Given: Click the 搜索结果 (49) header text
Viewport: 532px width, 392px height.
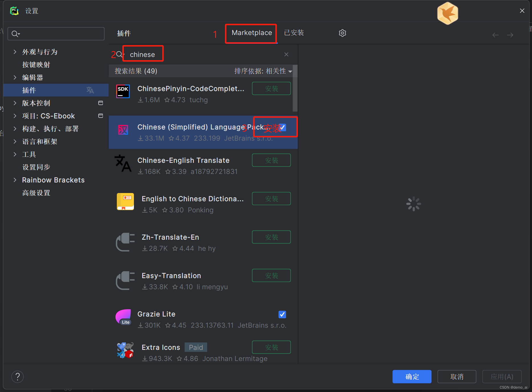Looking at the screenshot, I should [x=136, y=71].
